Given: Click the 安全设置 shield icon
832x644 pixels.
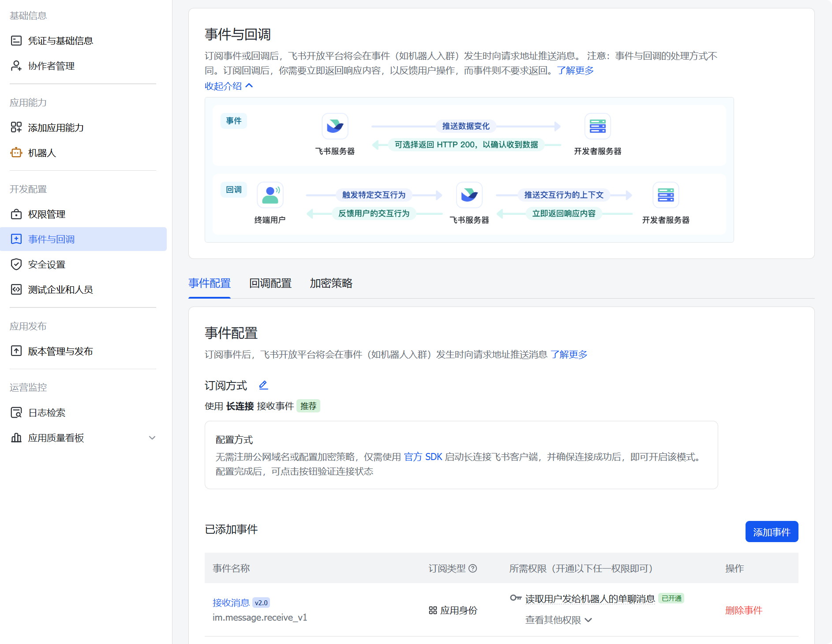Looking at the screenshot, I should click(x=16, y=264).
